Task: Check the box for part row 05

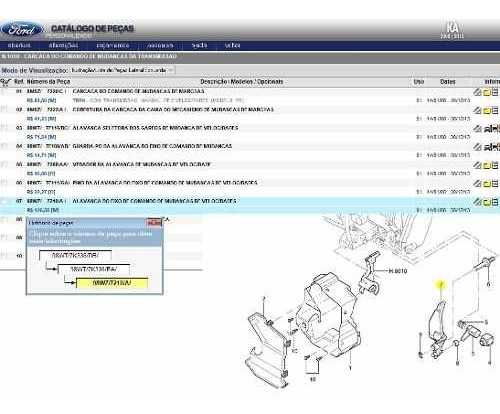Action: (4, 164)
